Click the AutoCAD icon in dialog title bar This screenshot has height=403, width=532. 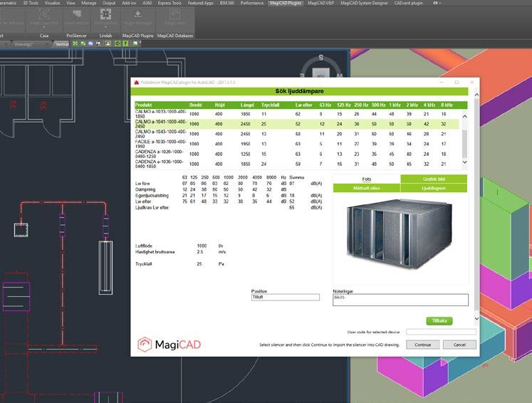tap(137, 83)
